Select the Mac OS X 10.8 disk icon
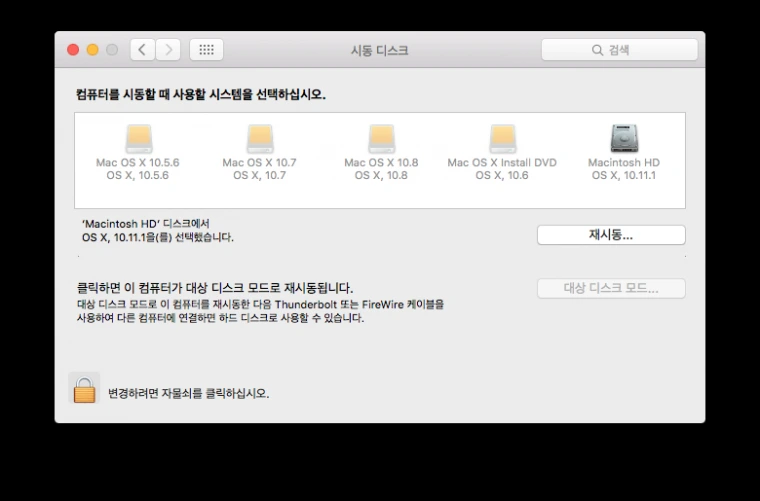This screenshot has width=760, height=501. (381, 139)
